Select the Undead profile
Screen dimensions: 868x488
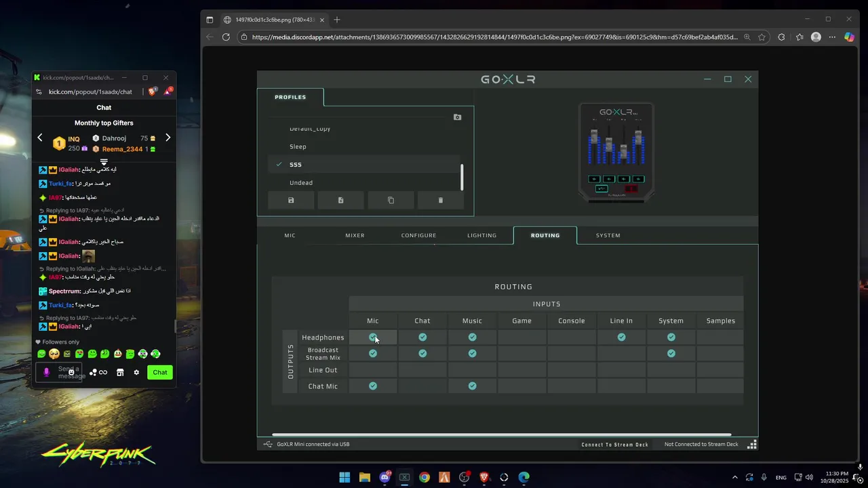coord(365,182)
